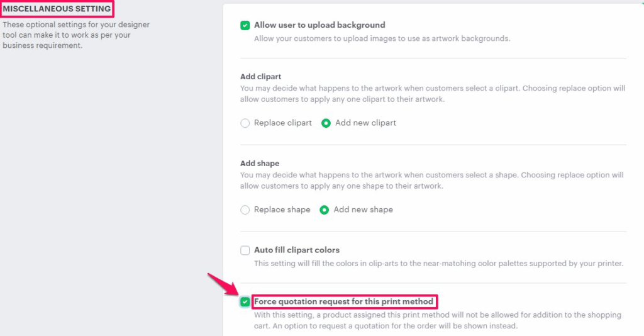644x336 pixels.
Task: Choose the Replace shape radio button
Action: (245, 210)
